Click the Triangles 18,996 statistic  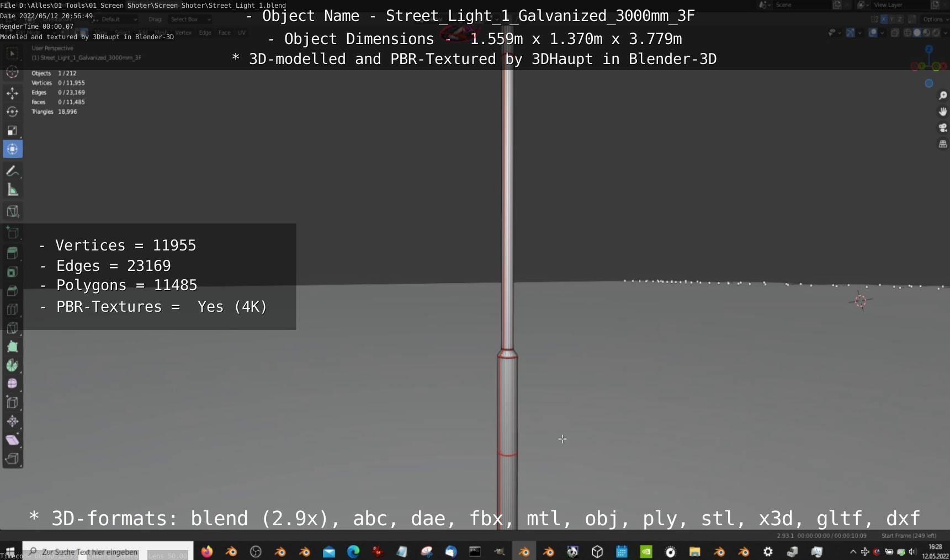54,111
